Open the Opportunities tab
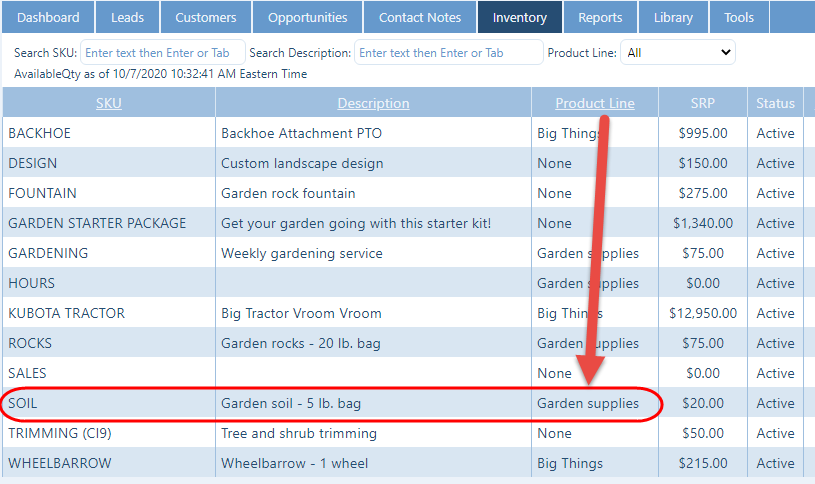815x484 pixels. pyautogui.click(x=307, y=17)
